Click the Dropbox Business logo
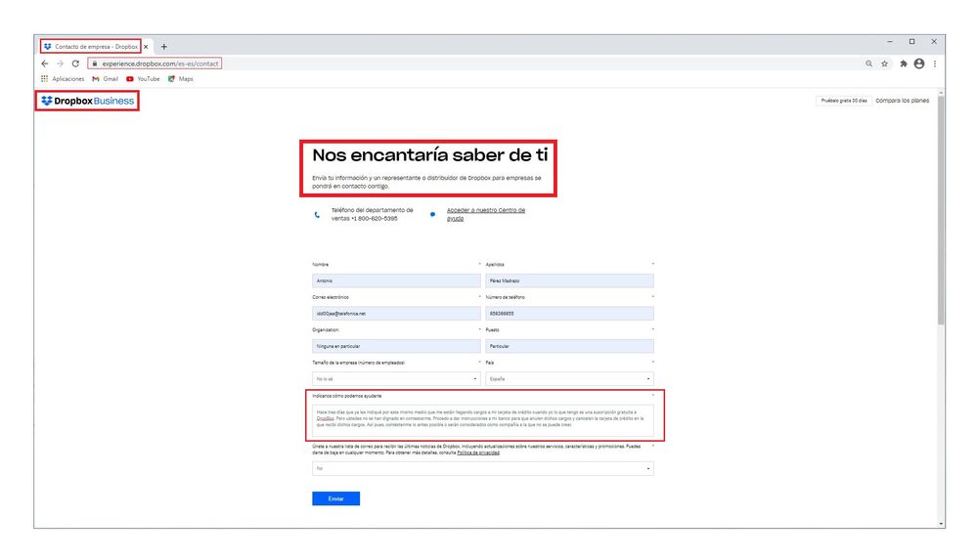Image resolution: width=977 pixels, height=560 pixels. point(87,101)
